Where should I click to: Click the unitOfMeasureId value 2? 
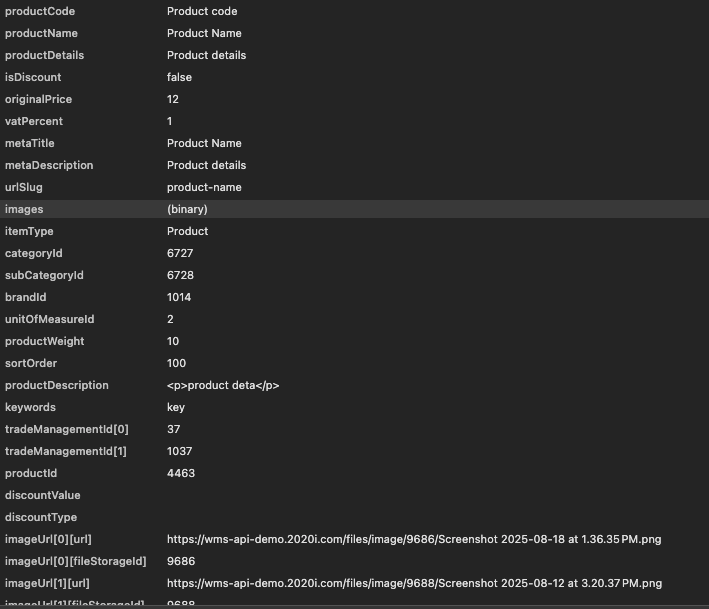point(170,319)
